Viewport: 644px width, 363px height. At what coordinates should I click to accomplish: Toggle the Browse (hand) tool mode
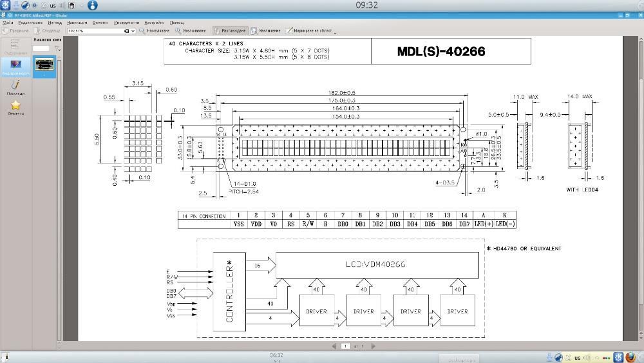230,31
